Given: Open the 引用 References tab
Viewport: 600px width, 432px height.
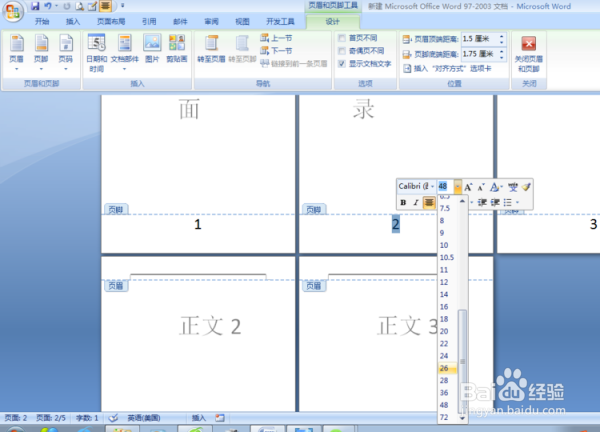Looking at the screenshot, I should [x=149, y=21].
